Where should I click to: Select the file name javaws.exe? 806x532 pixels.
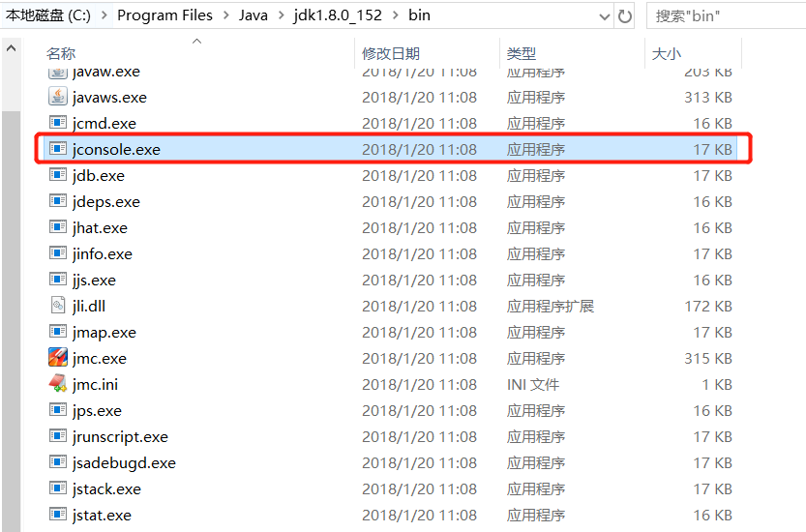[109, 97]
